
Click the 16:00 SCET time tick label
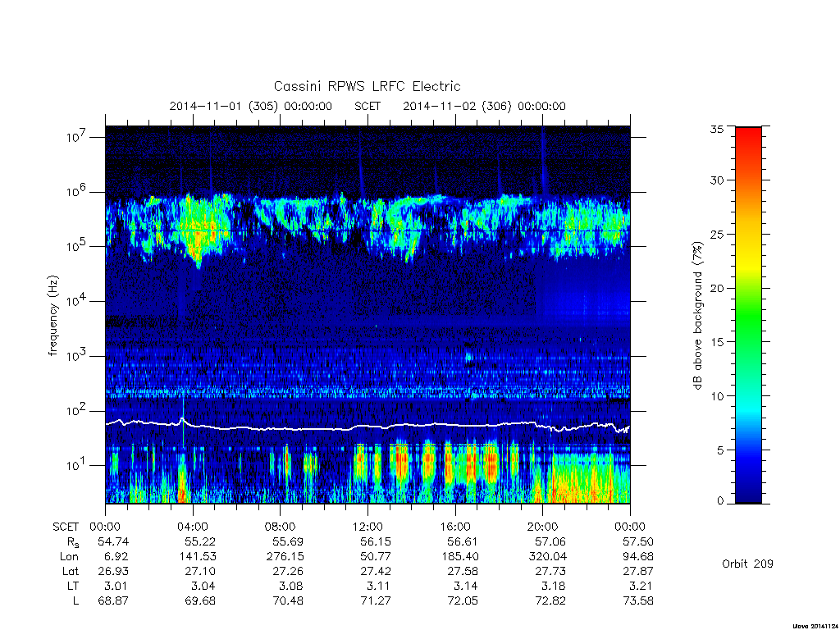click(455, 527)
